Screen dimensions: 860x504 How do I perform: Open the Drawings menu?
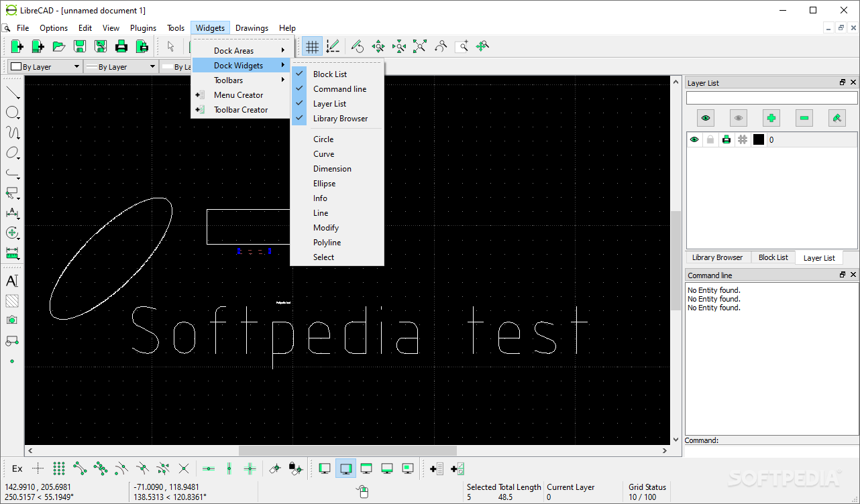(252, 28)
